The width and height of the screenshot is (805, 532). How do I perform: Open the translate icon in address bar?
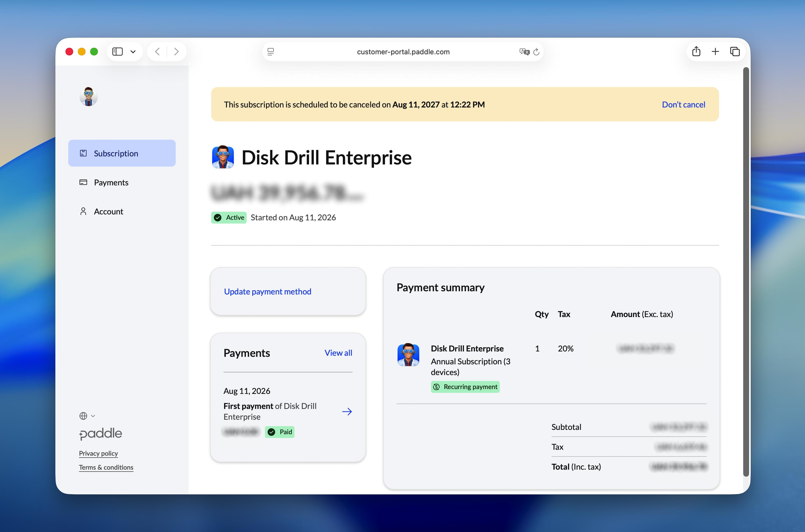pos(524,52)
